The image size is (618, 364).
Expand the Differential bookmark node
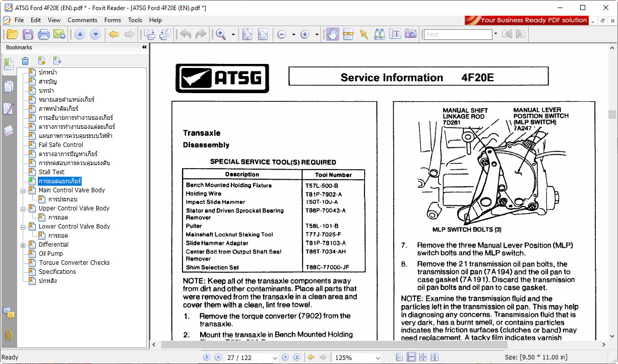(23, 245)
